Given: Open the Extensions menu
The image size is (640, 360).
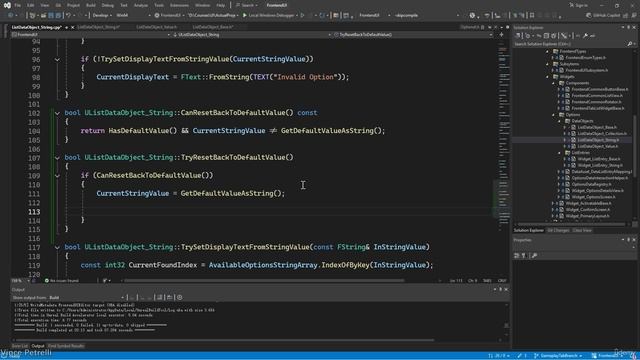Looking at the screenshot, I should 179,5.
